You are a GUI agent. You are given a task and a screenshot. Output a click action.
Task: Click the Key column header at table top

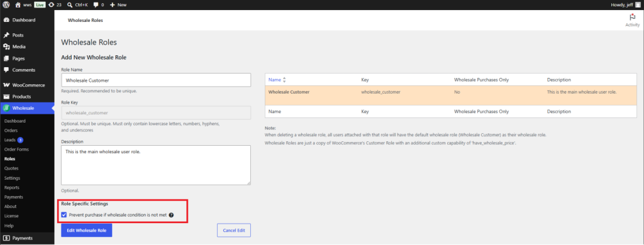(x=365, y=80)
